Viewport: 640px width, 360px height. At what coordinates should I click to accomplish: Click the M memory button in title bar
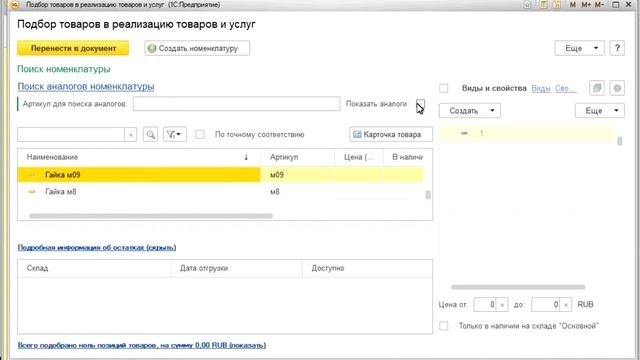[573, 4]
